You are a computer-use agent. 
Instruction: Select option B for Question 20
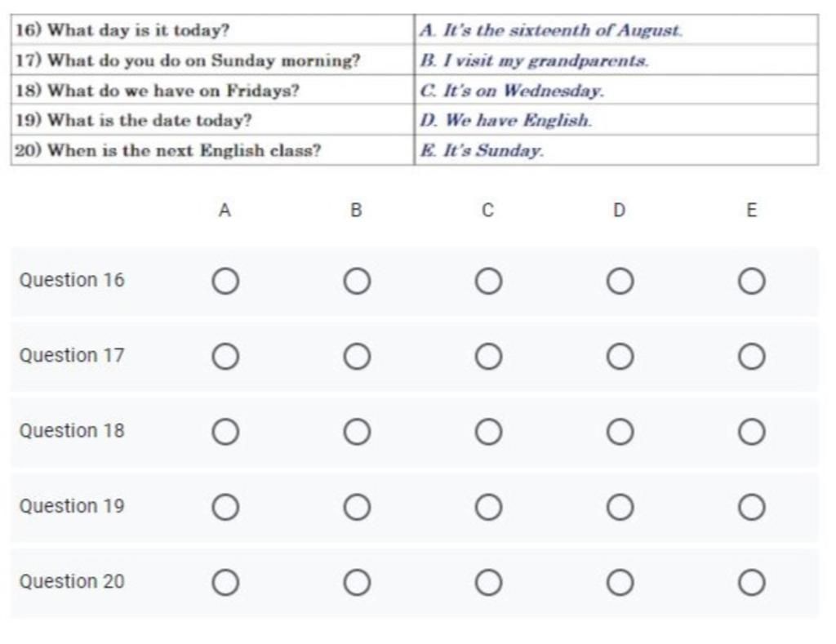click(357, 583)
